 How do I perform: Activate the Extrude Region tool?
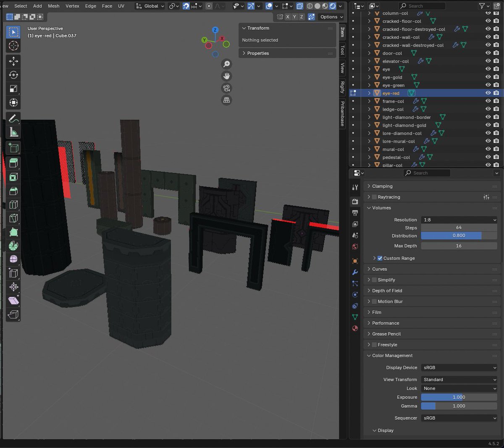coord(13,163)
